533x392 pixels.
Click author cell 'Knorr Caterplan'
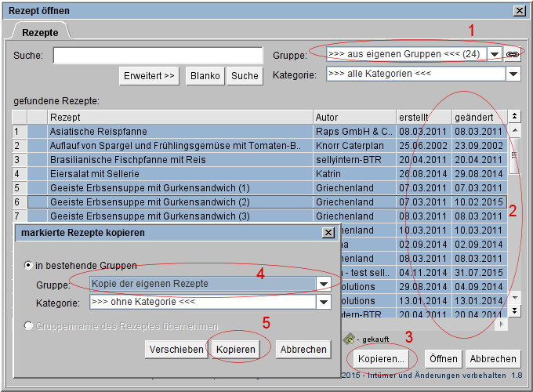354,146
